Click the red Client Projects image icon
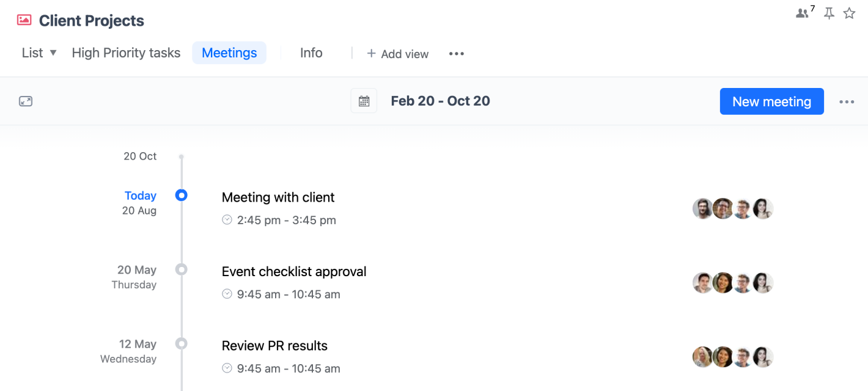This screenshot has width=868, height=391. click(24, 20)
